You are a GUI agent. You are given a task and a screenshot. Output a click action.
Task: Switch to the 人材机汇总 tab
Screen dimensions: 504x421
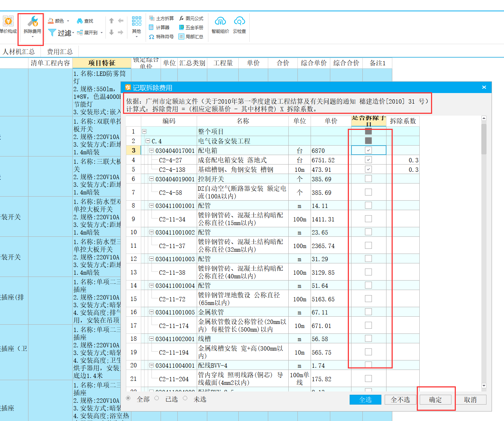click(19, 52)
